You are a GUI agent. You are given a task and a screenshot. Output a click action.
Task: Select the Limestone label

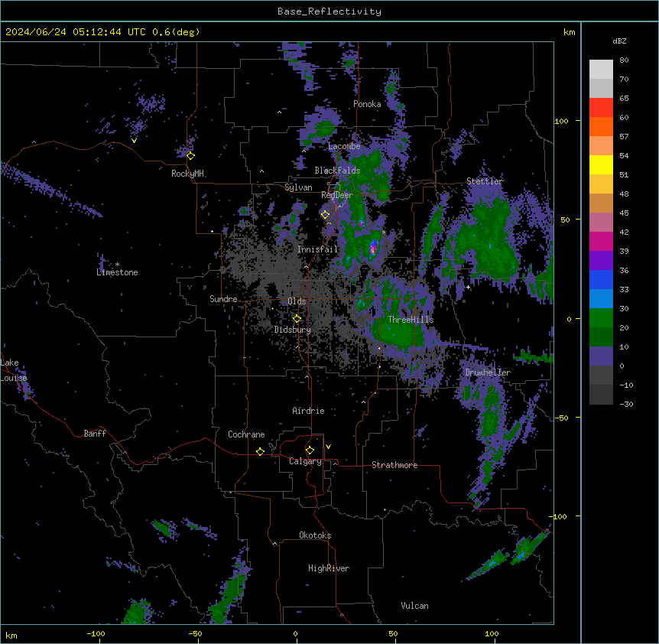point(117,272)
